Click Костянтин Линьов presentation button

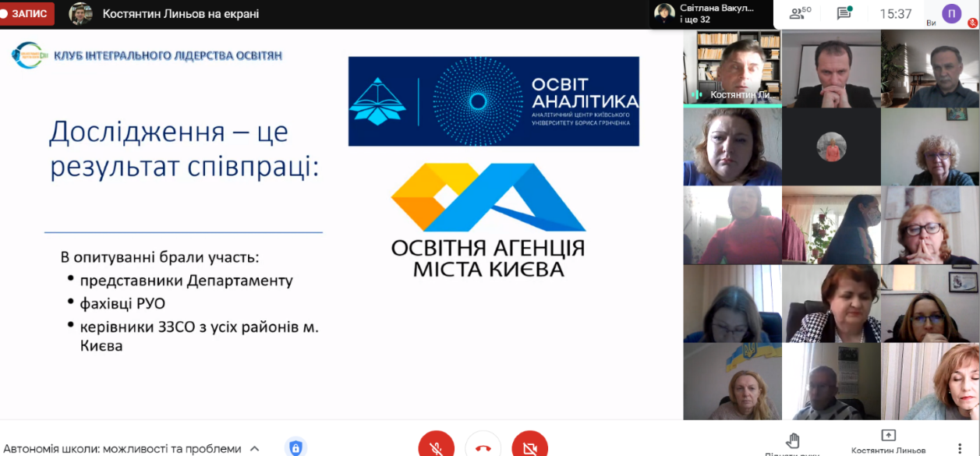[888, 441]
